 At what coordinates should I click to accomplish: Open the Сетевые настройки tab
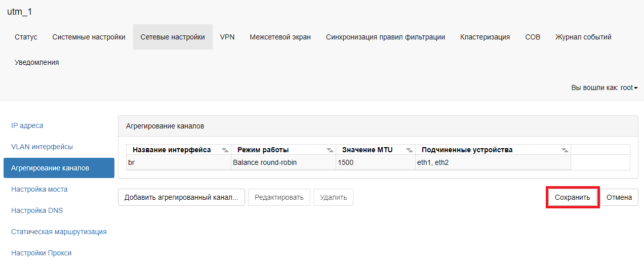click(173, 37)
